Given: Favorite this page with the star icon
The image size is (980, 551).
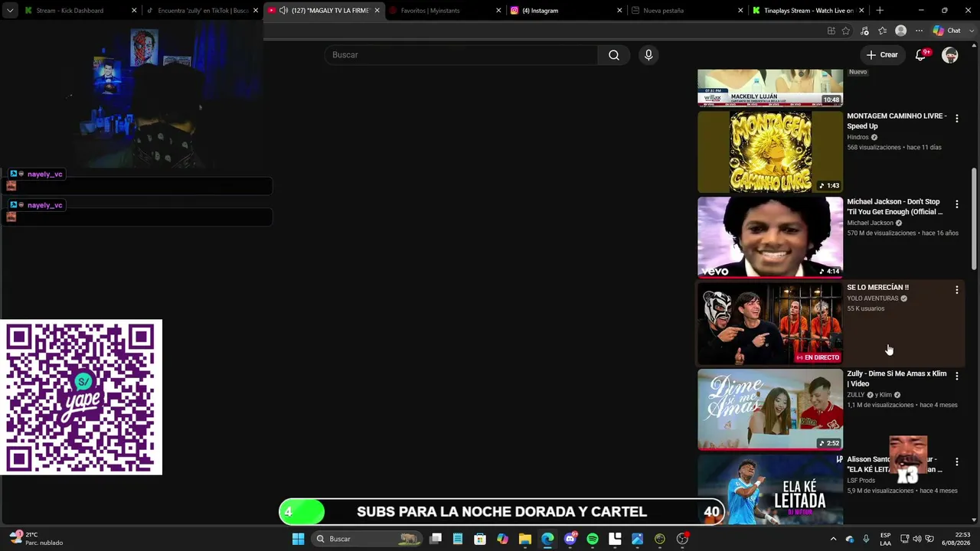Looking at the screenshot, I should 846,31.
